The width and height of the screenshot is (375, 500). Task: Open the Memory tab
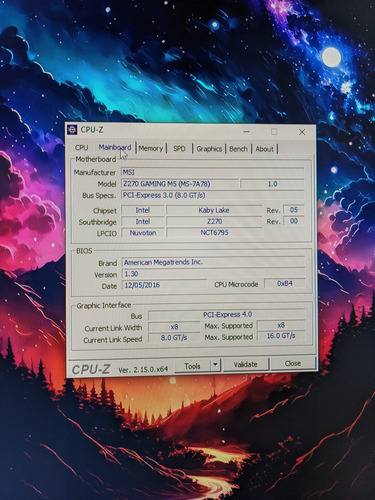[x=151, y=148]
